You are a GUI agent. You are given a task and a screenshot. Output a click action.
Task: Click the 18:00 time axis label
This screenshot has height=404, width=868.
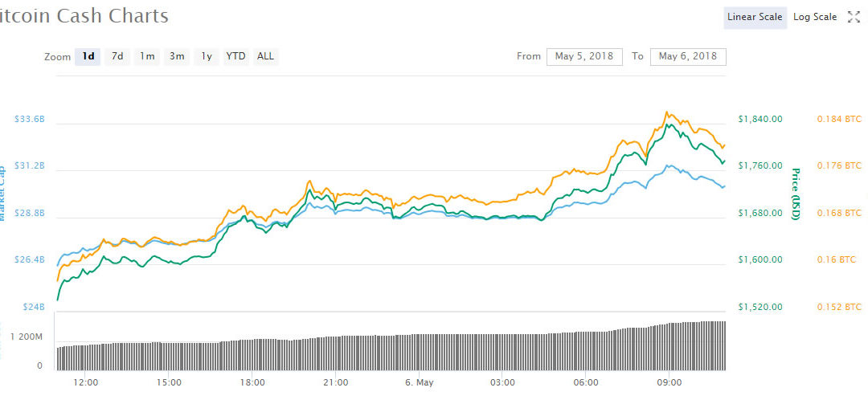(x=252, y=382)
